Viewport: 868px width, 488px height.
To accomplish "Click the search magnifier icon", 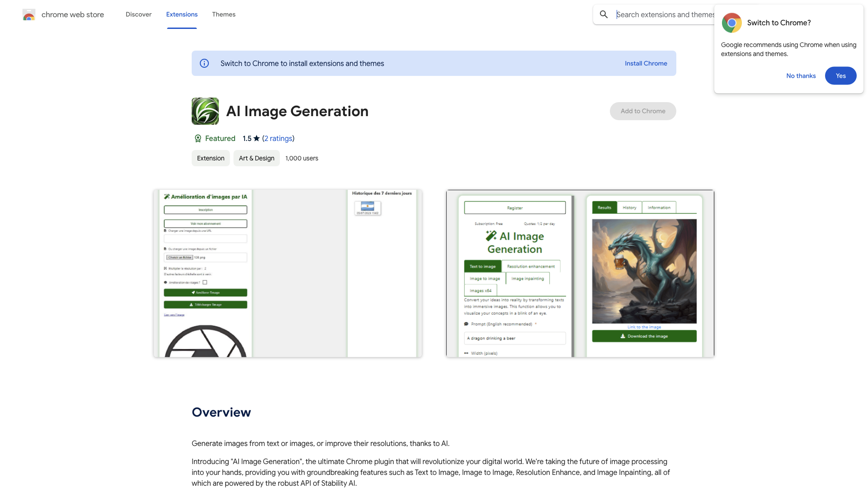I will 604,14.
